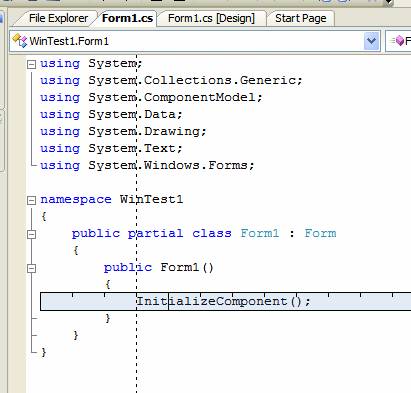This screenshot has width=411, height=393.
Task: Click 'System.Collections.Generic' text
Action: pyautogui.click(x=192, y=80)
